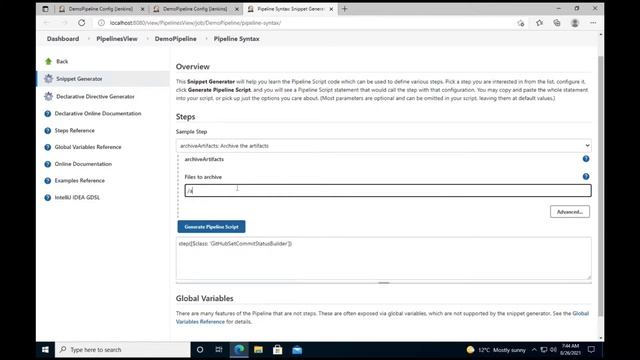Open the notification center icon
This screenshot has height=360, width=640.
591,350
